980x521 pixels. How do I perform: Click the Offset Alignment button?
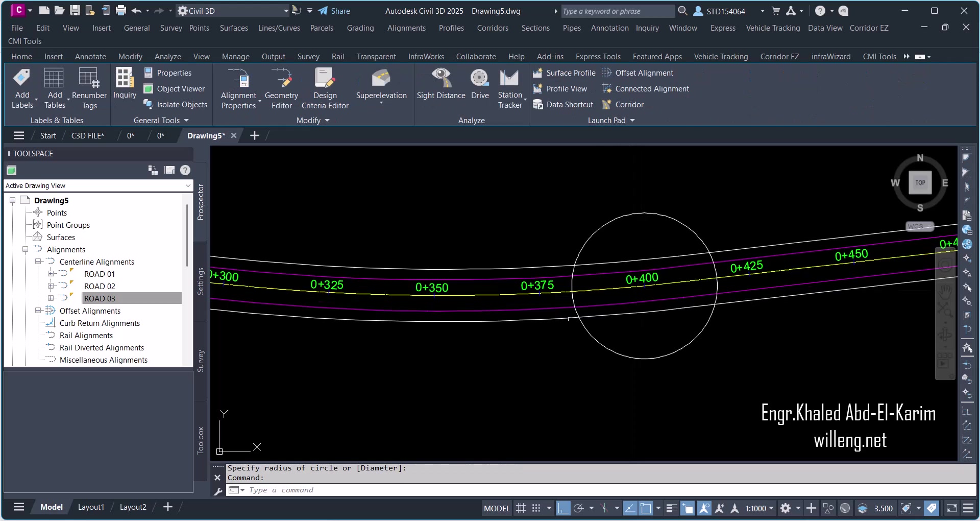pos(638,73)
